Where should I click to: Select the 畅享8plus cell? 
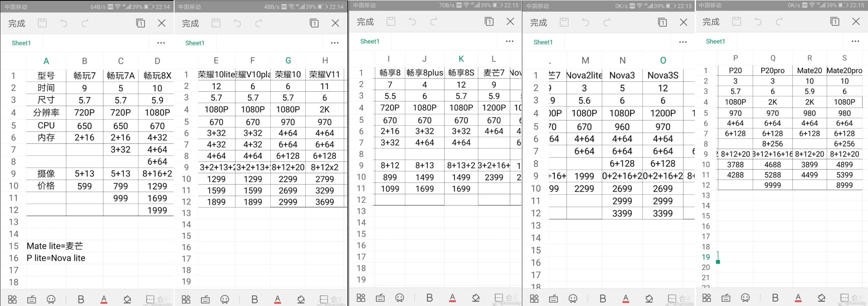point(425,73)
